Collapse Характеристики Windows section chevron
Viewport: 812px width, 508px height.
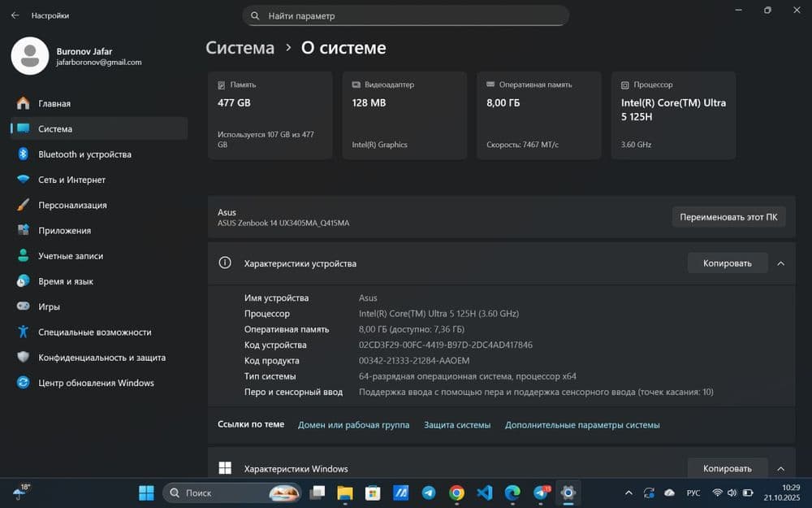pos(781,469)
